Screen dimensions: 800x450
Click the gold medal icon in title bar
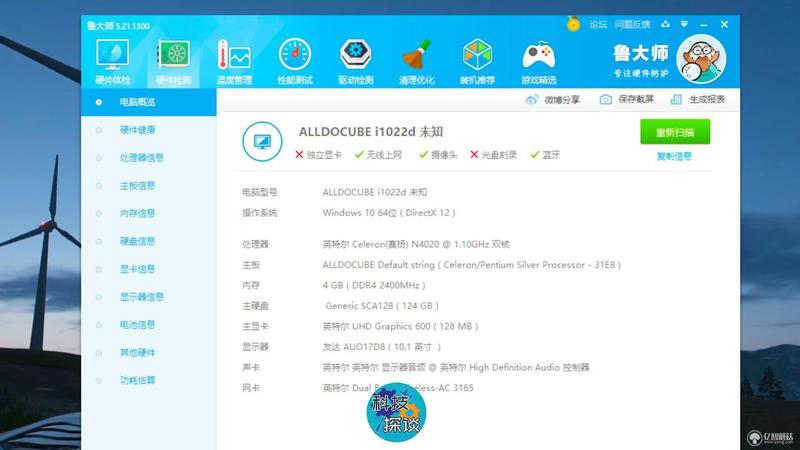[x=573, y=24]
